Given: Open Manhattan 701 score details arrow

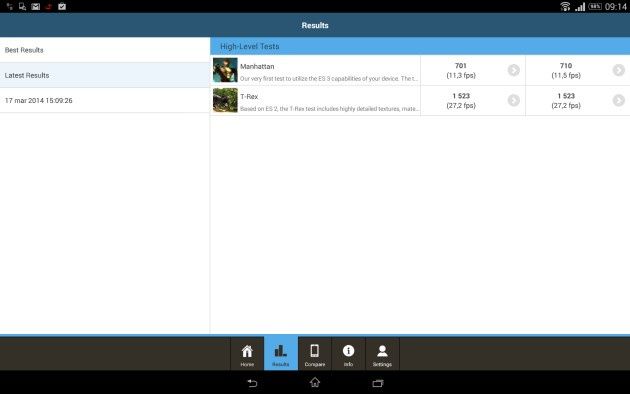Looking at the screenshot, I should point(513,70).
